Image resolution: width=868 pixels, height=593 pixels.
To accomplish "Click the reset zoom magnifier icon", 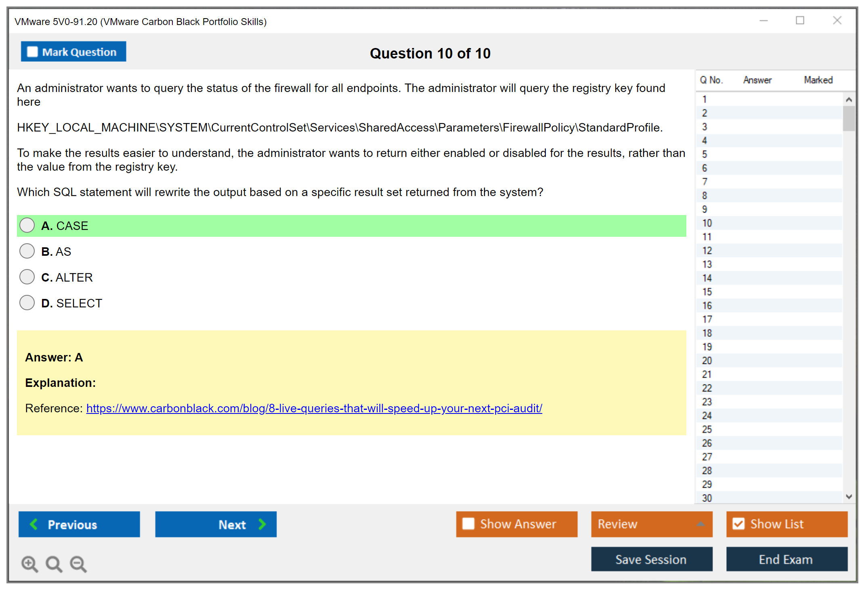I will tap(54, 564).
